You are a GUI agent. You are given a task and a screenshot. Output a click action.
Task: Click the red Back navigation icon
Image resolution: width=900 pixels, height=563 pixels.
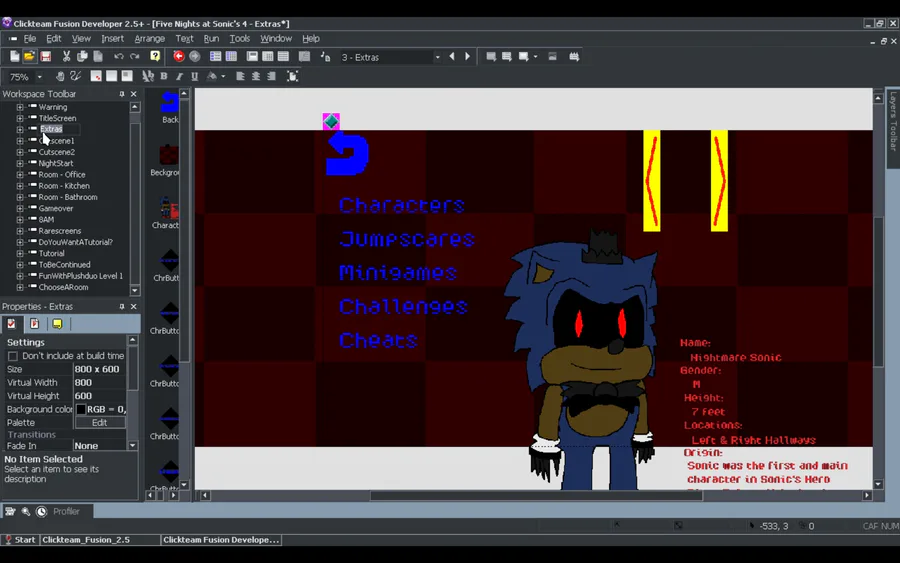(x=179, y=56)
